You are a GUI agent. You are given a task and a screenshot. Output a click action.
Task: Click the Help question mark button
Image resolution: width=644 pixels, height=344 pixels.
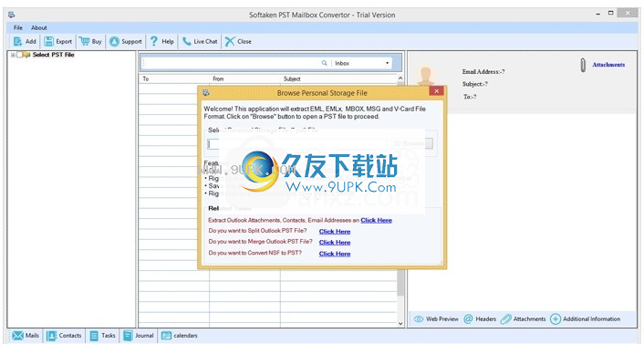(161, 41)
